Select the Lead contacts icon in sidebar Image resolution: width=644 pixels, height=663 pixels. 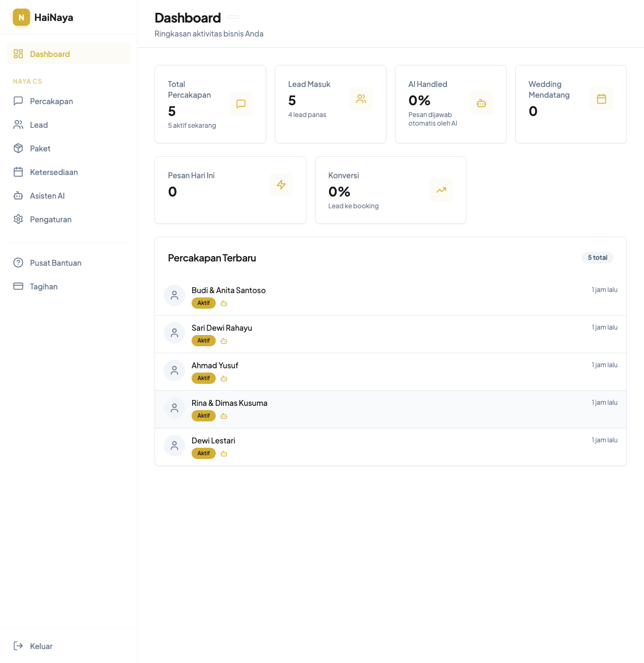point(18,125)
